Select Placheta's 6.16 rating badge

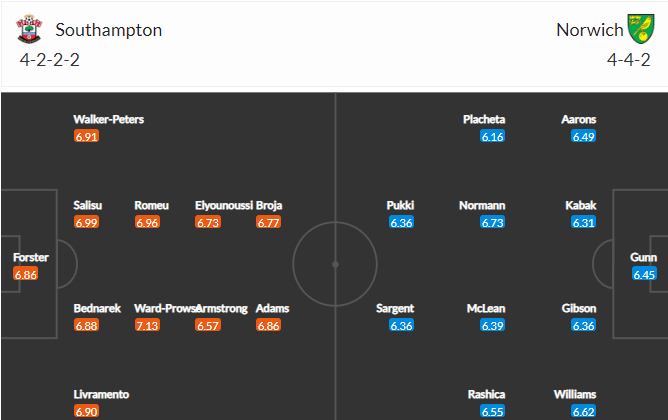492,136
